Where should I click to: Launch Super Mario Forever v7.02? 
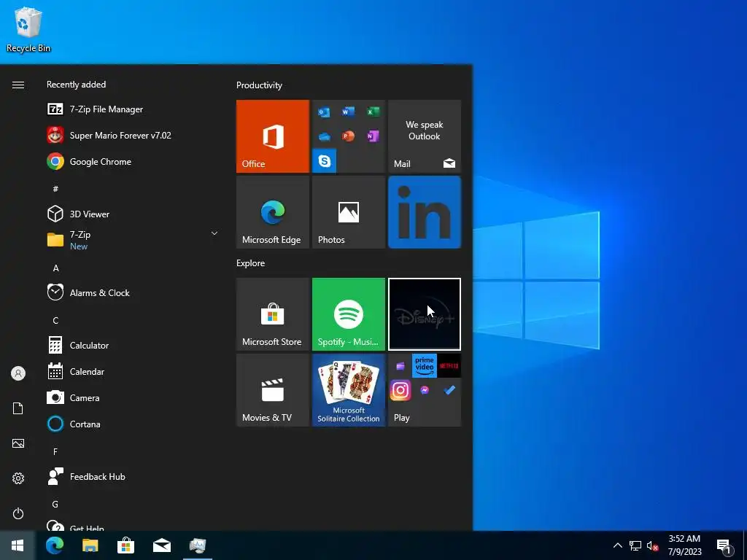point(133,135)
